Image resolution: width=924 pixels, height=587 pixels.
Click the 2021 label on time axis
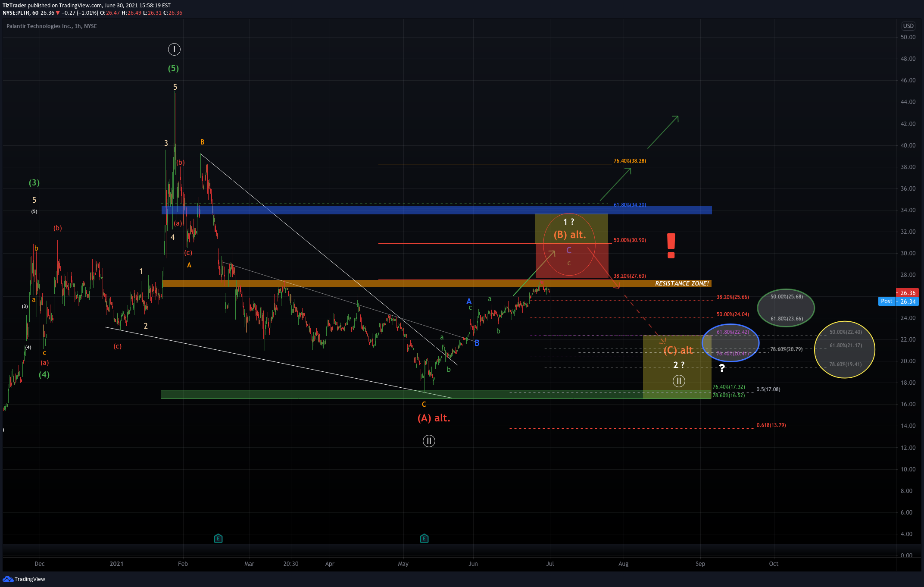(x=116, y=564)
